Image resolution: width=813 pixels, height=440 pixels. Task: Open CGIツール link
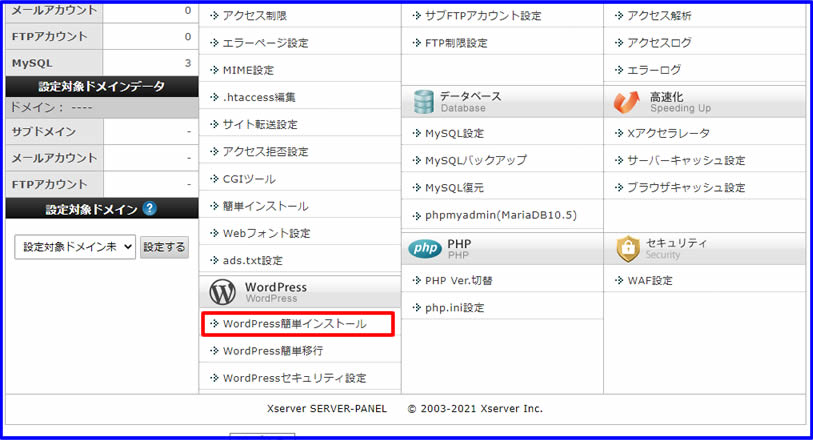pyautogui.click(x=249, y=179)
